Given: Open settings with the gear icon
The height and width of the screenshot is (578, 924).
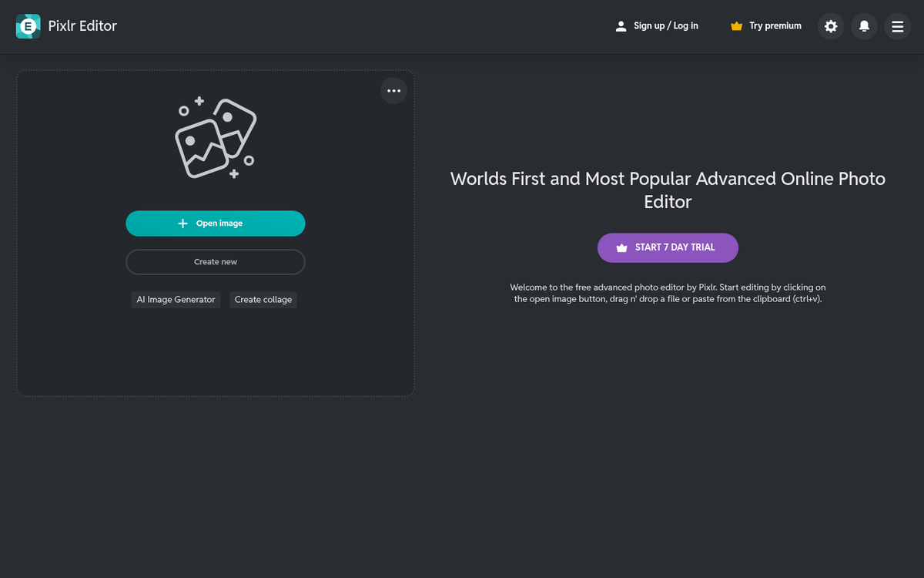Looking at the screenshot, I should [831, 26].
